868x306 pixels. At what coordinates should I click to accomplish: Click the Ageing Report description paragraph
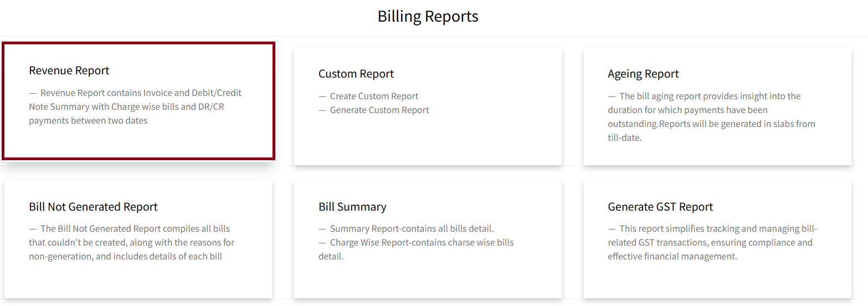coord(711,116)
